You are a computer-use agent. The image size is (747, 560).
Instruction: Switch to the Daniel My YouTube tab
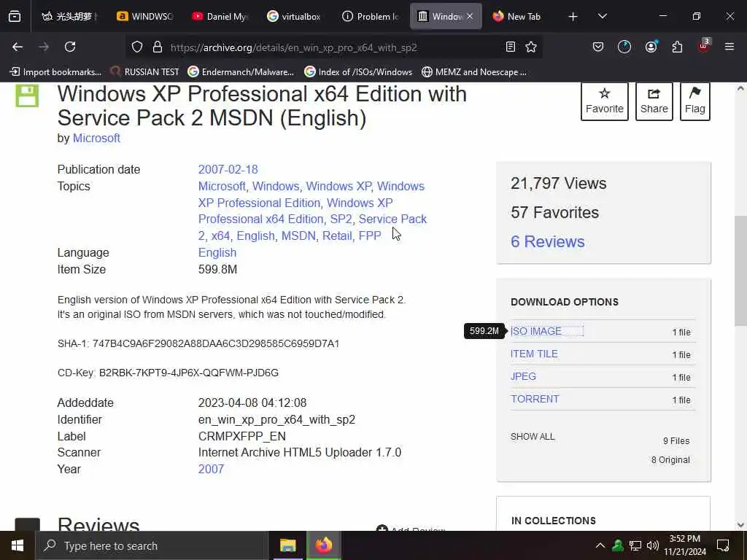coord(219,16)
